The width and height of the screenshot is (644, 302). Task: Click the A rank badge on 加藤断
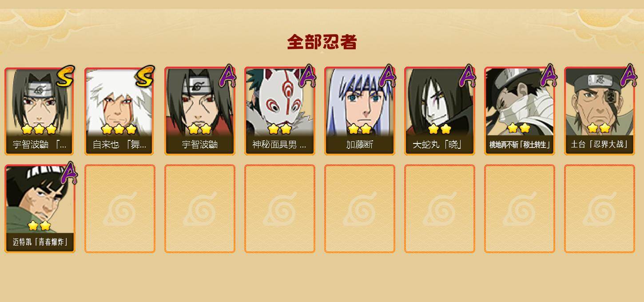(387, 75)
